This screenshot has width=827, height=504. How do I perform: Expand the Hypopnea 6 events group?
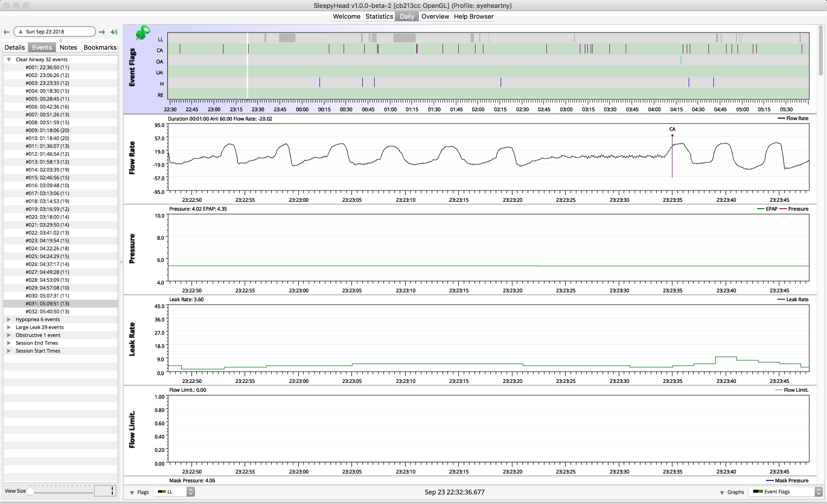[x=9, y=319]
